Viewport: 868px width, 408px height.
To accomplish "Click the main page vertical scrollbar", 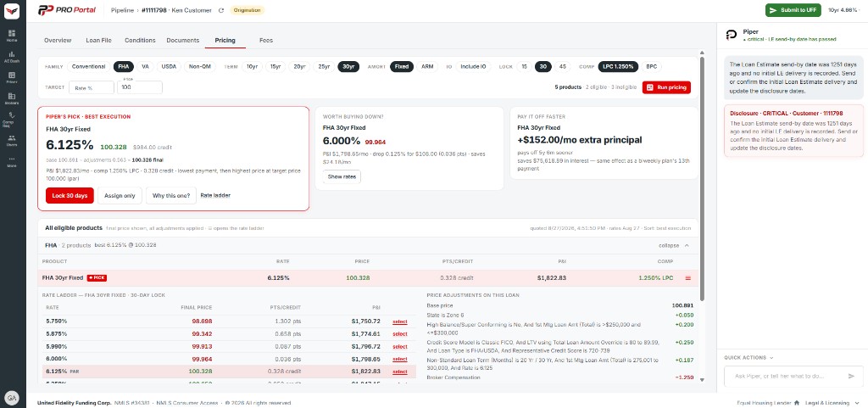I will (702, 177).
